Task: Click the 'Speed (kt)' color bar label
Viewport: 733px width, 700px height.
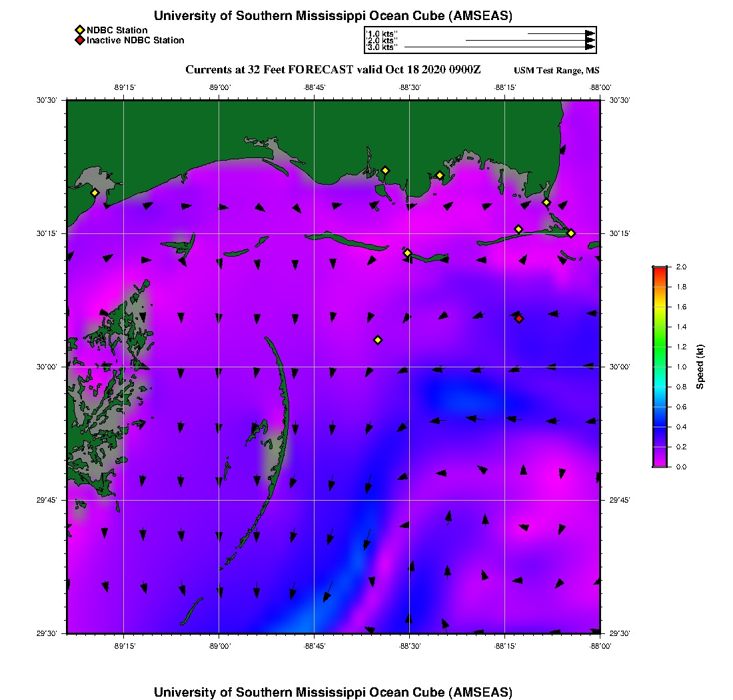Action: pyautogui.click(x=700, y=367)
